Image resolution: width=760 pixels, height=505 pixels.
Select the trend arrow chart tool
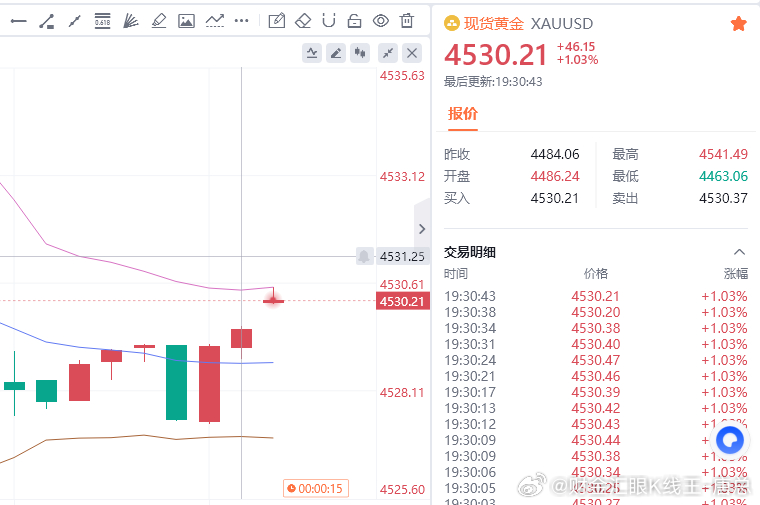pyautogui.click(x=215, y=21)
